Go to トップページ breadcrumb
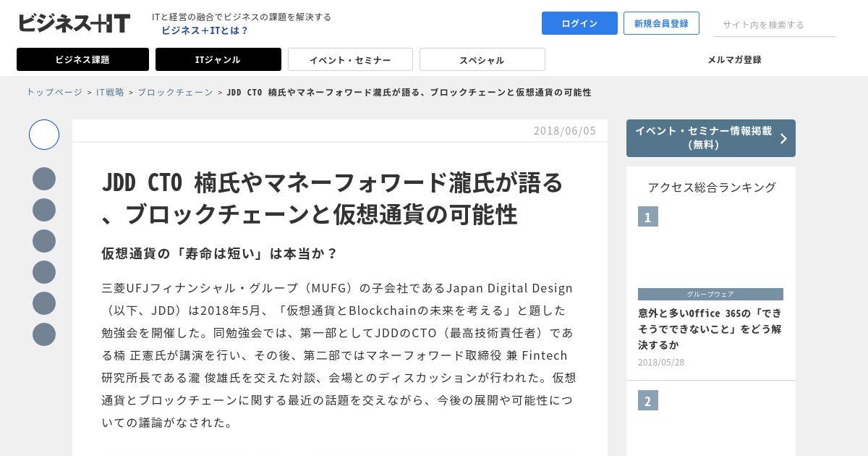The image size is (868, 456). point(54,92)
